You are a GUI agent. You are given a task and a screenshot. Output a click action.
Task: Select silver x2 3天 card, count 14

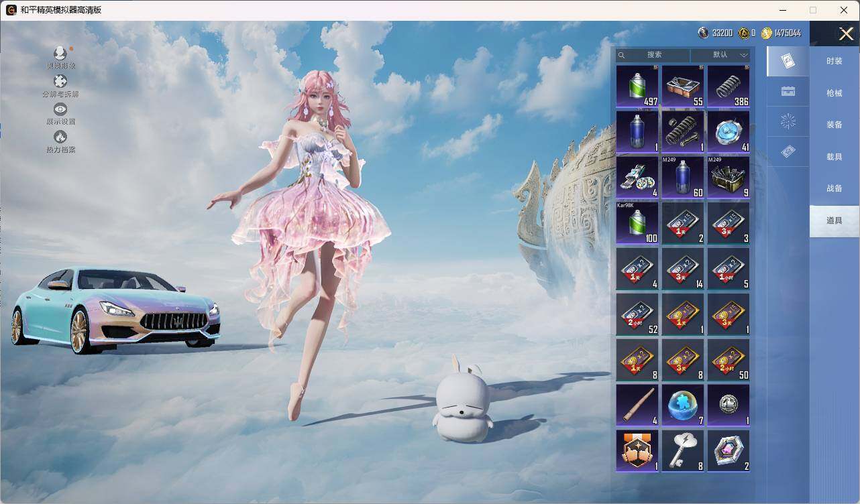683,268
